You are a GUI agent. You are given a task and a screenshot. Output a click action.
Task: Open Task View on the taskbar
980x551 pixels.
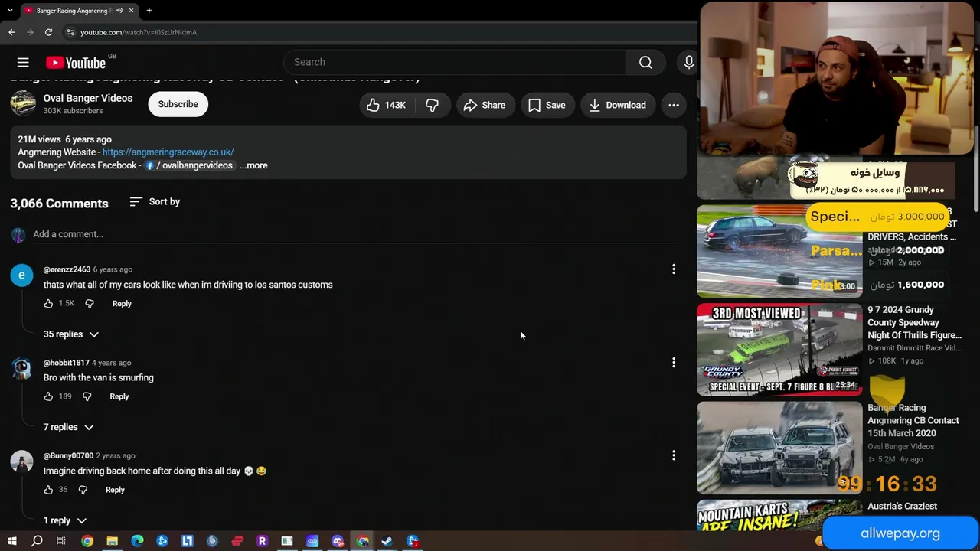[x=61, y=541]
